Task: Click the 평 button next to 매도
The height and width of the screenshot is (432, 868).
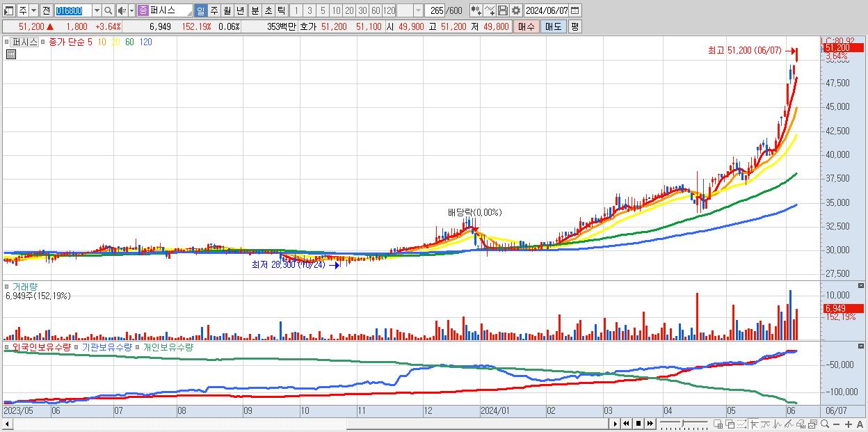Action: (574, 26)
